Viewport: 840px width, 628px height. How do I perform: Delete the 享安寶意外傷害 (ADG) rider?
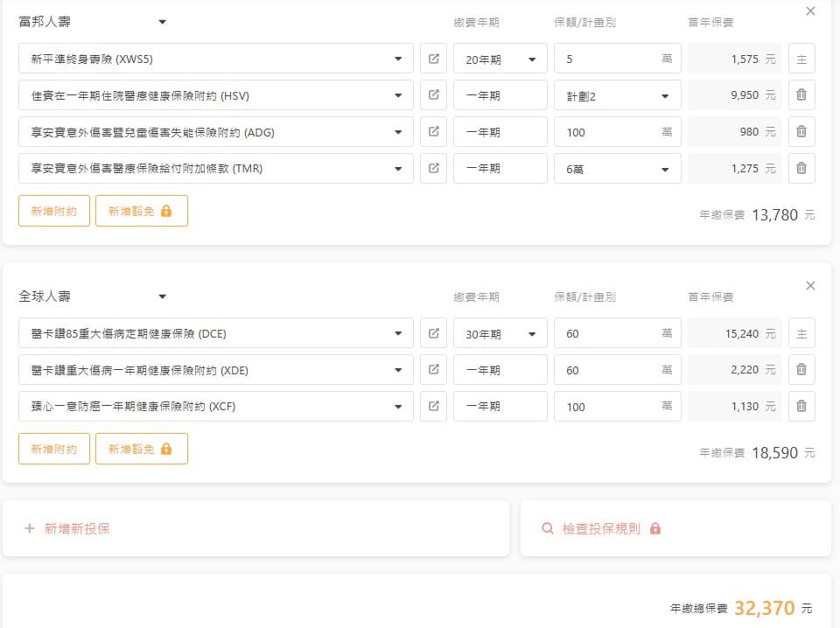(801, 132)
